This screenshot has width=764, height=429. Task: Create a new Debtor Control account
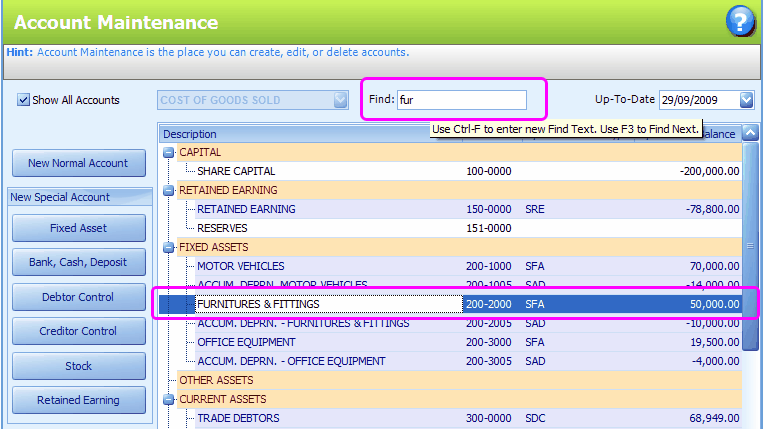click(x=78, y=297)
